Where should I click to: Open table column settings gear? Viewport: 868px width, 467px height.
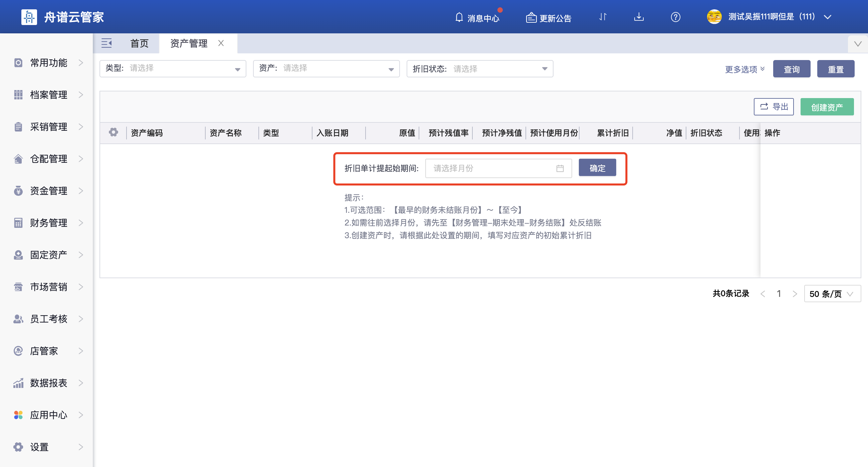click(x=114, y=132)
